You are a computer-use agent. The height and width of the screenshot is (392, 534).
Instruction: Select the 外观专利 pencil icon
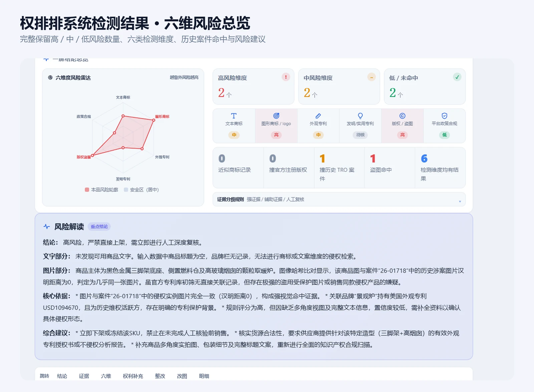[x=318, y=116]
